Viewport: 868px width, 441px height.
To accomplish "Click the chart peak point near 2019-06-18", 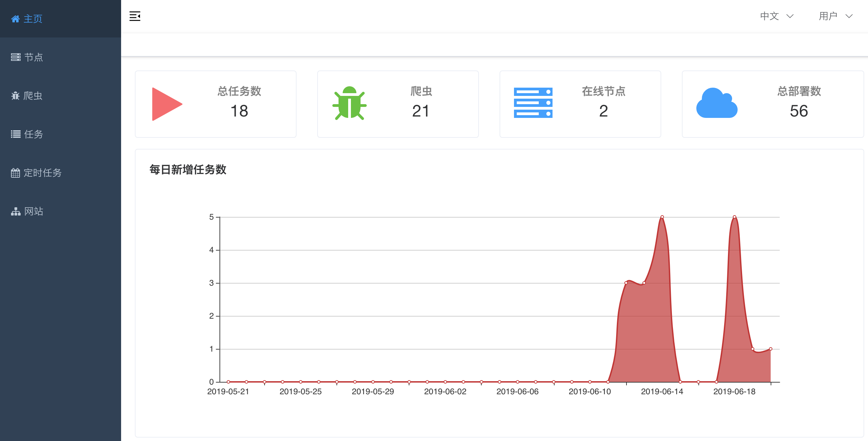I will [734, 217].
